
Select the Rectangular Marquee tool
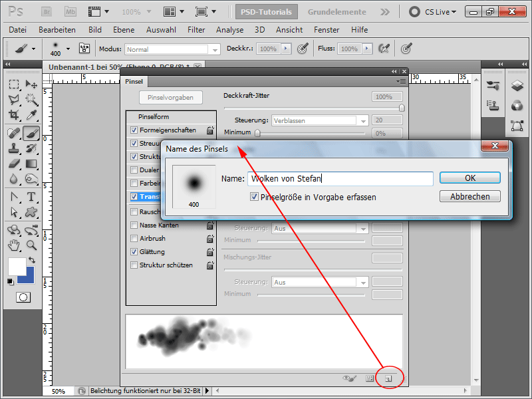(13, 84)
